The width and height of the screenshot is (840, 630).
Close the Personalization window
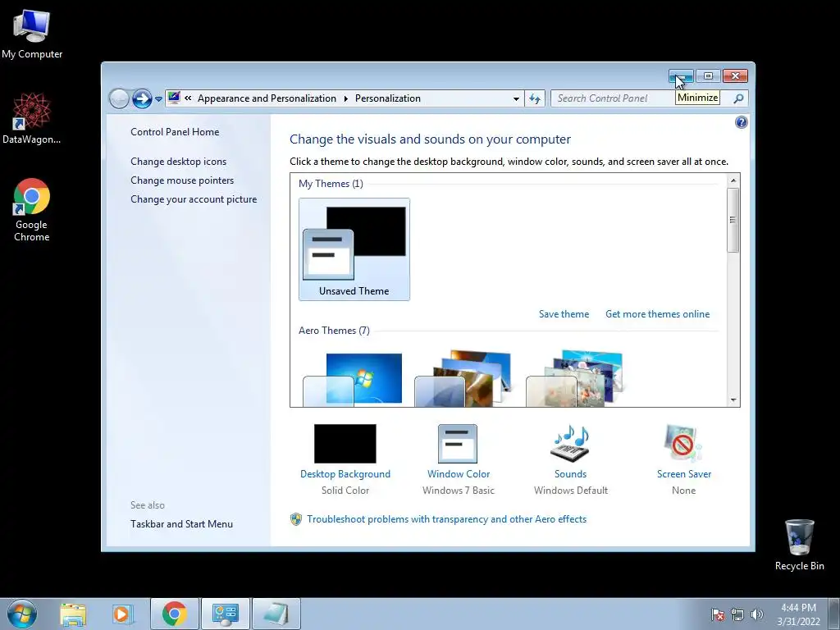(x=735, y=76)
